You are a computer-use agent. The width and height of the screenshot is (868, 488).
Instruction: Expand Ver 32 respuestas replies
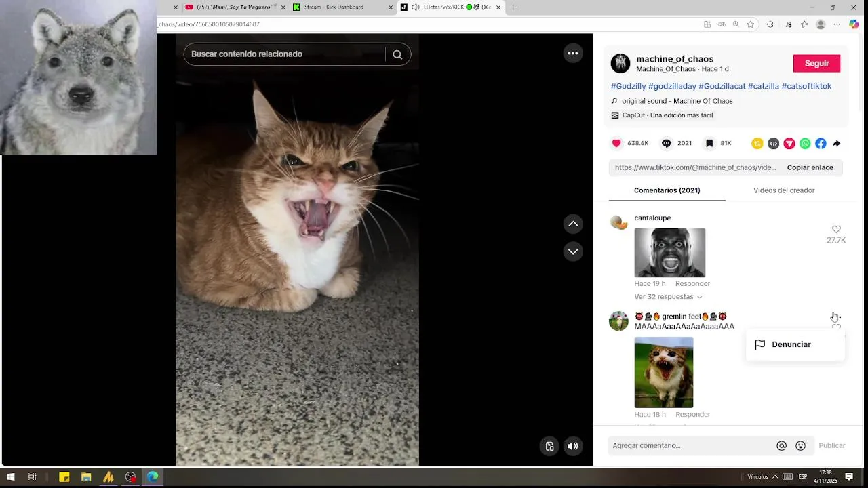pos(668,297)
